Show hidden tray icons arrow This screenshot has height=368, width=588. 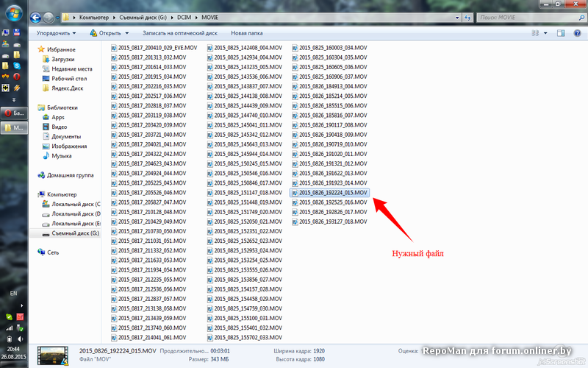(x=21, y=305)
